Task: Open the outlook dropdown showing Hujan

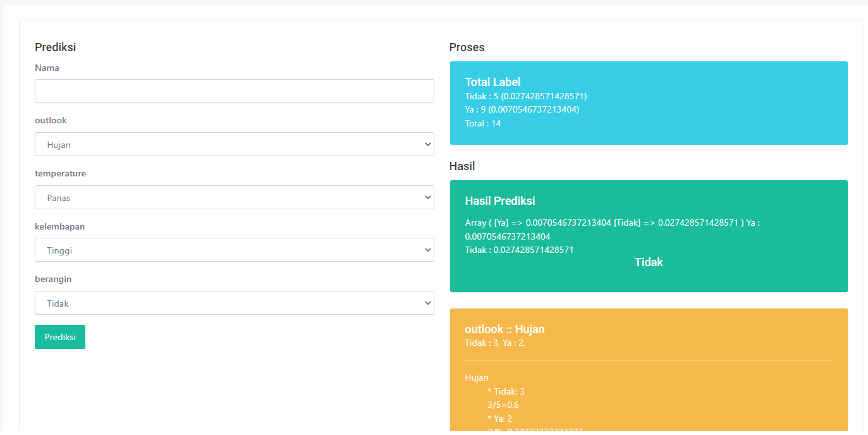Action: click(x=234, y=144)
